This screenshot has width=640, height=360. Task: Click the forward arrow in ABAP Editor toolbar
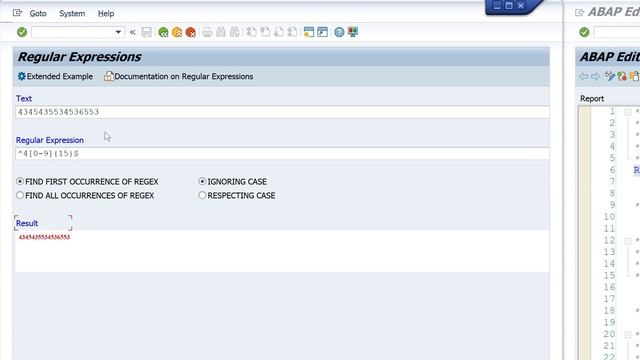point(596,76)
